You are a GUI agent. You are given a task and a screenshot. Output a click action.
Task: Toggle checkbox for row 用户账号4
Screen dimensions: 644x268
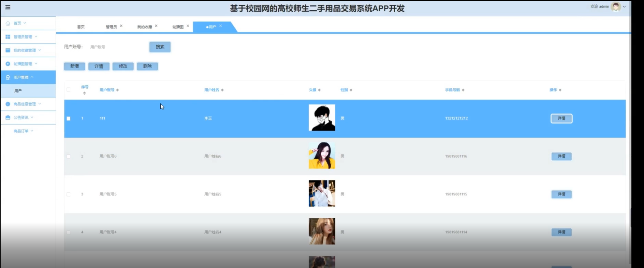(x=69, y=232)
